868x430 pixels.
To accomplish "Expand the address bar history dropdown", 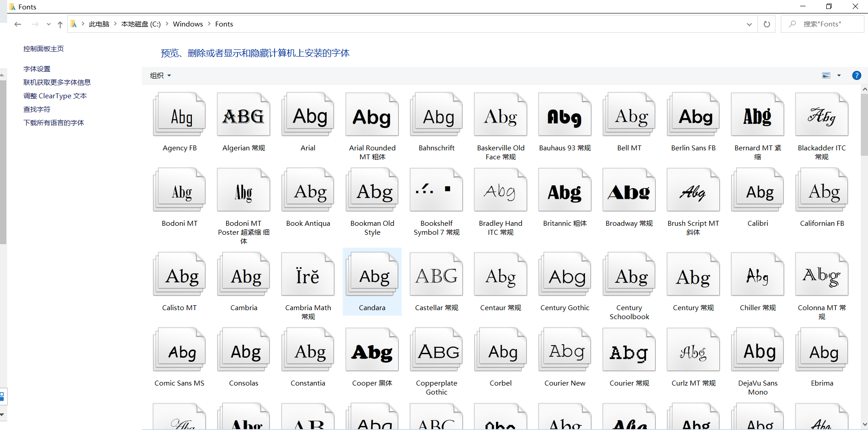I will pos(749,24).
